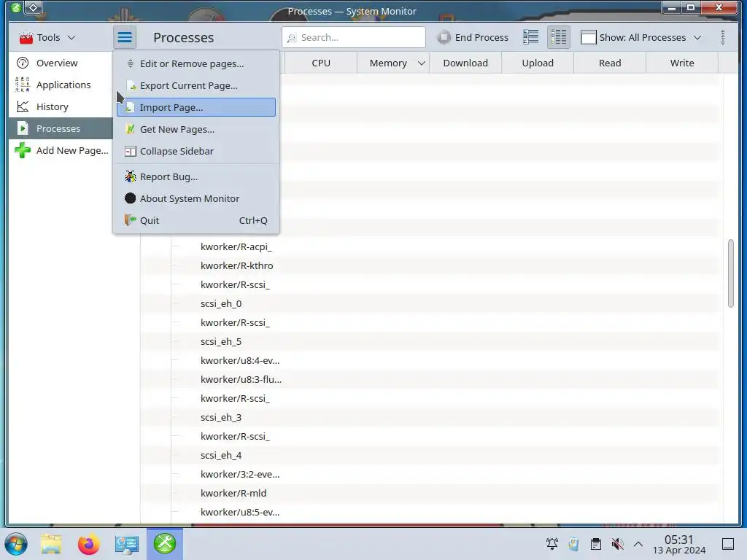Open system settings taskbar icon
This screenshot has height=560, width=747.
click(x=127, y=544)
